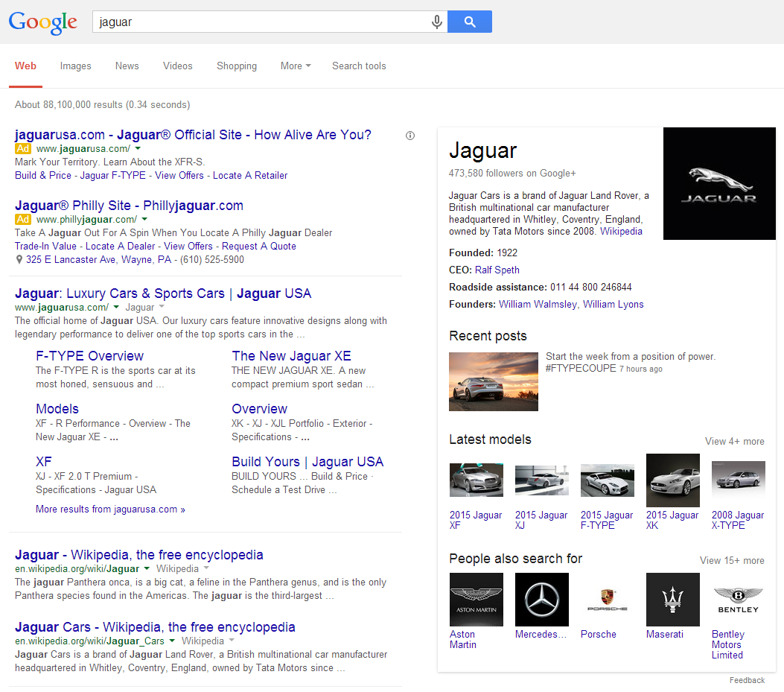Switch to the Shopping tab
The height and width of the screenshot is (692, 784).
tap(237, 66)
